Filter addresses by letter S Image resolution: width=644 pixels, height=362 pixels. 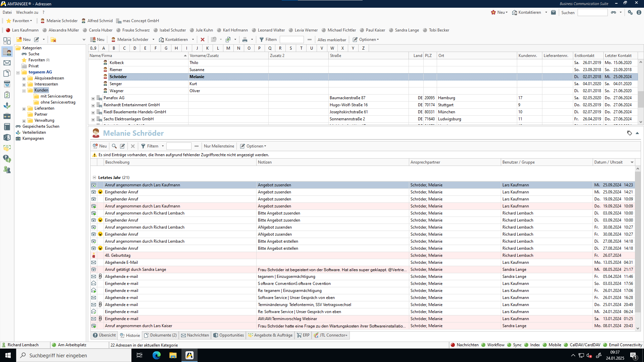(x=290, y=48)
